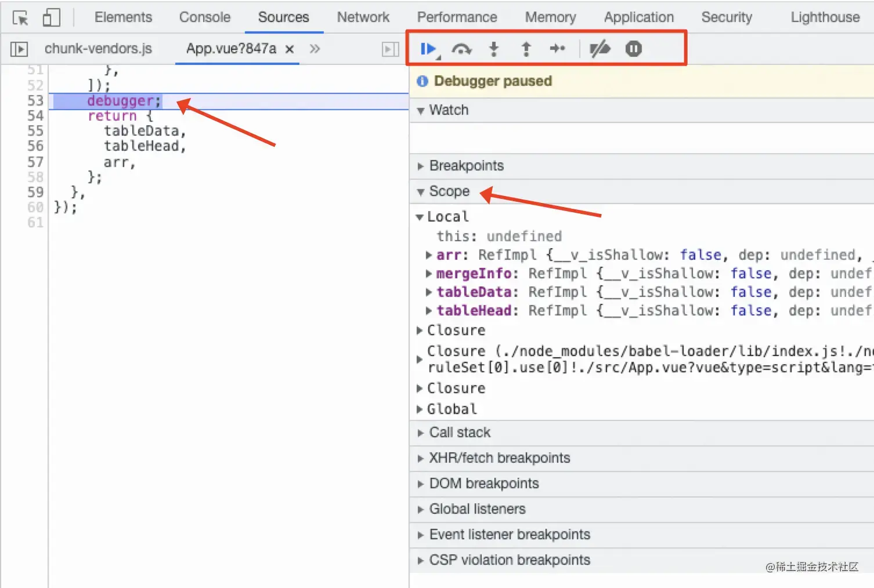Enable pause on exceptions
Image resolution: width=874 pixels, height=588 pixels.
coord(633,49)
